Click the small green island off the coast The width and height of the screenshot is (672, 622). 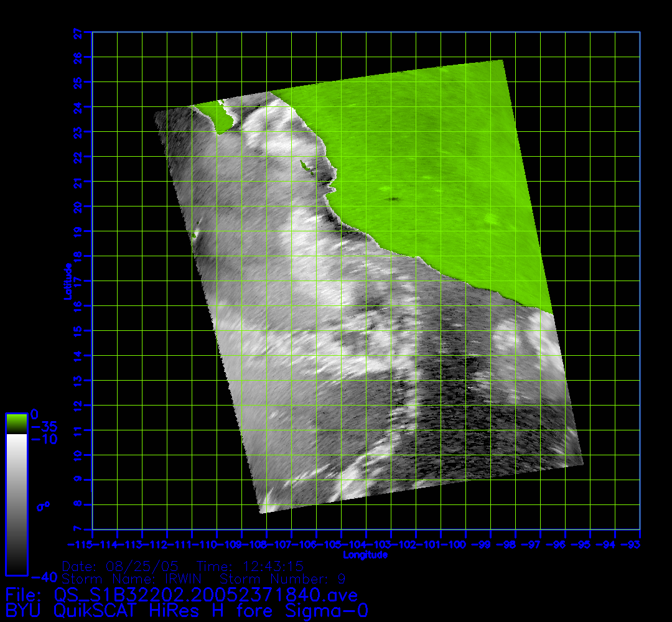[x=305, y=166]
